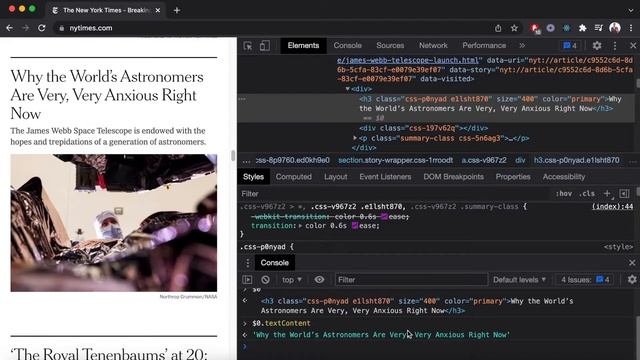Image resolution: width=640 pixels, height=360 pixels.
Task: Select the Computed pane tab
Action: click(293, 177)
